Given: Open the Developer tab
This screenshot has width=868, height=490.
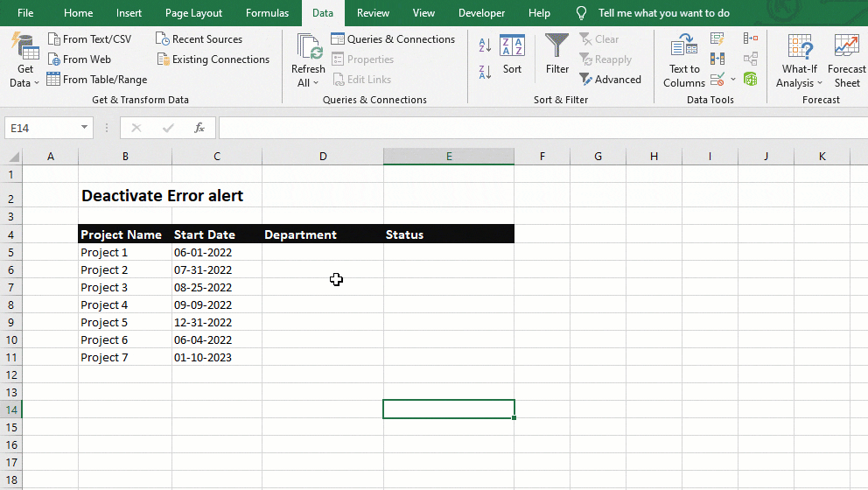Looking at the screenshot, I should click(481, 13).
